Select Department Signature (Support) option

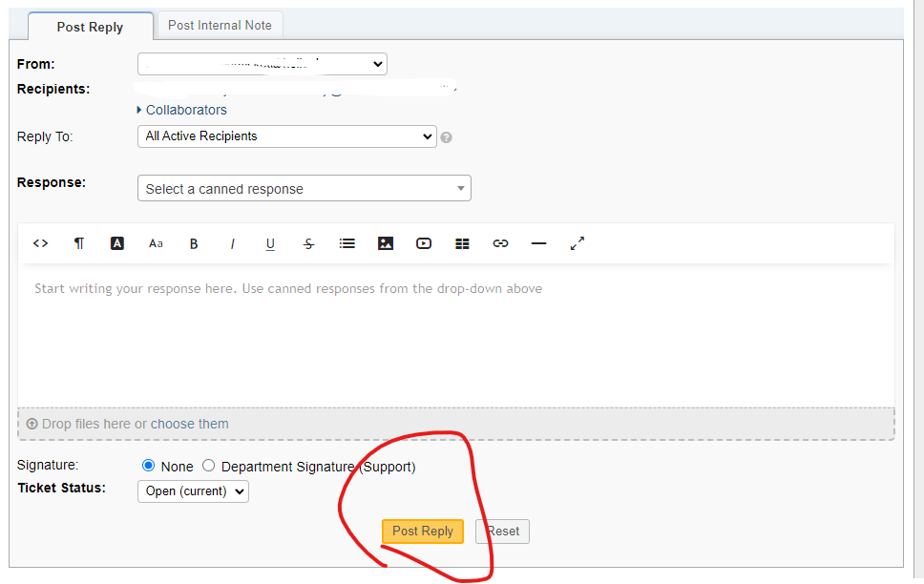209,467
